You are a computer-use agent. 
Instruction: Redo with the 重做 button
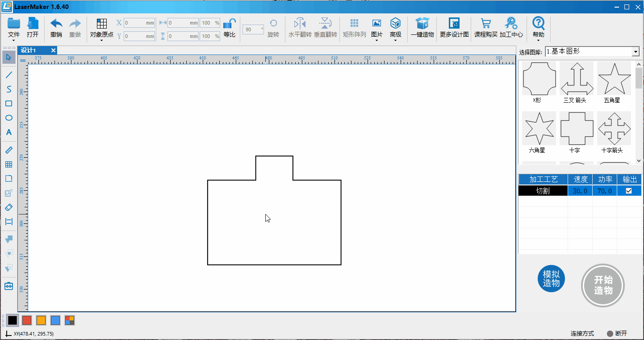[x=75, y=28]
